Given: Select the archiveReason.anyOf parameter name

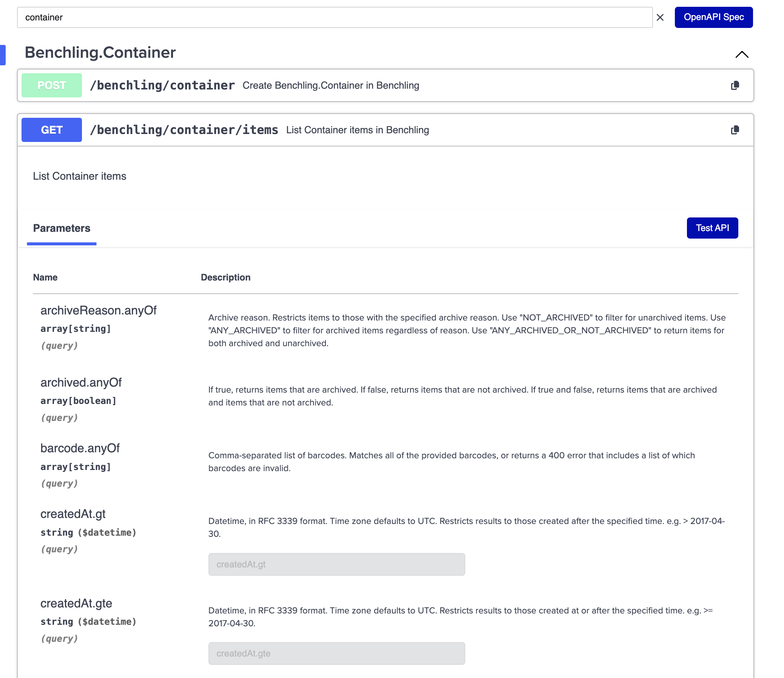Looking at the screenshot, I should (x=99, y=311).
